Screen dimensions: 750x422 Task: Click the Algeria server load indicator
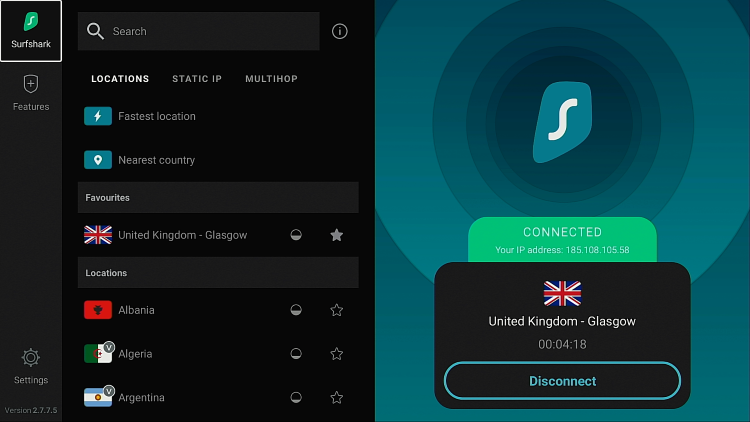pos(296,354)
